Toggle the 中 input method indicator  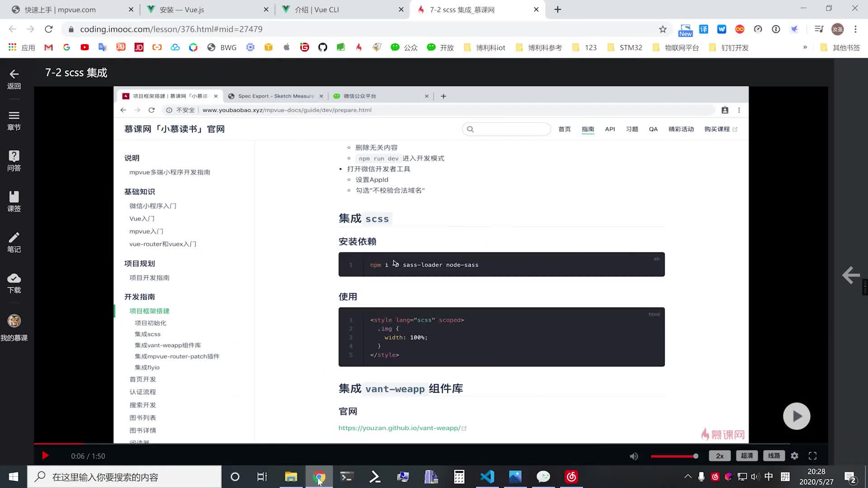[769, 476]
